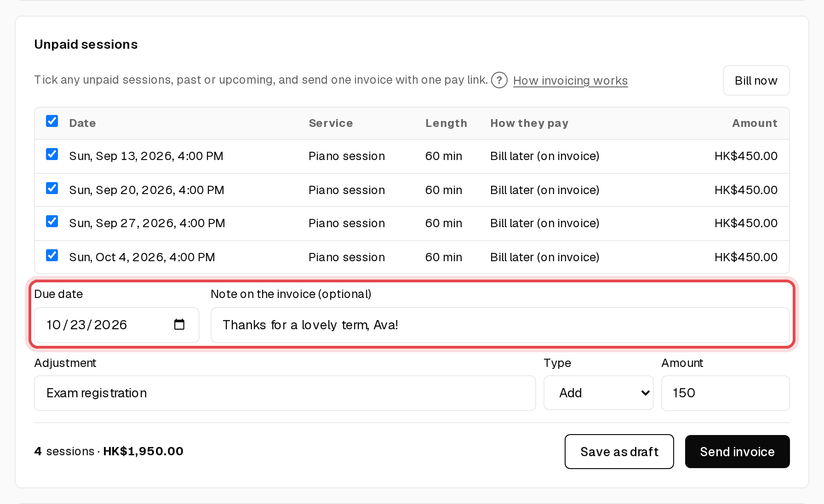
Task: Open the adjustment Type dropdown
Action: pos(598,393)
